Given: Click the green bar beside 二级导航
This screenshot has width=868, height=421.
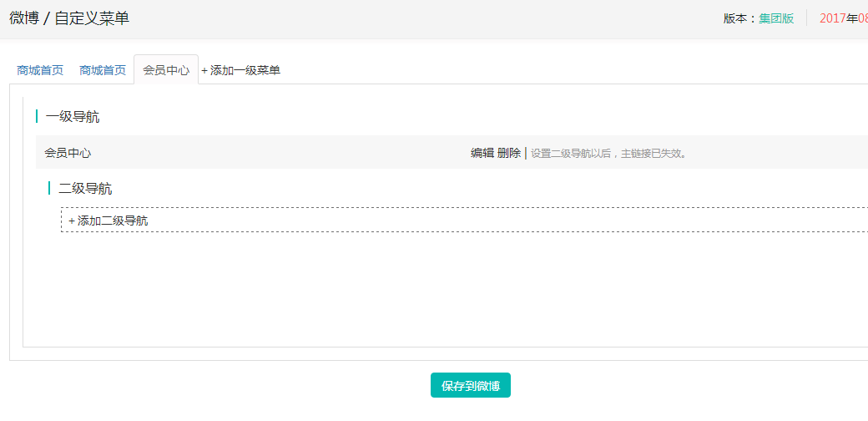Looking at the screenshot, I should pyautogui.click(x=49, y=189).
